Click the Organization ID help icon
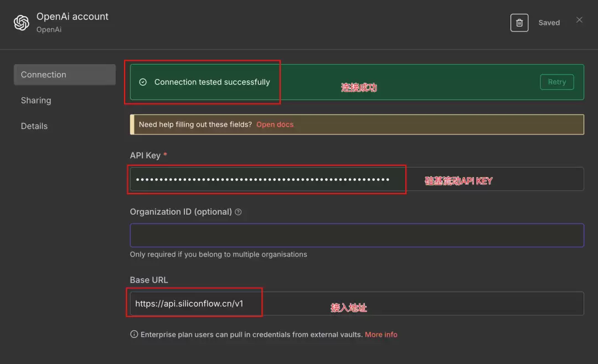 (x=238, y=212)
